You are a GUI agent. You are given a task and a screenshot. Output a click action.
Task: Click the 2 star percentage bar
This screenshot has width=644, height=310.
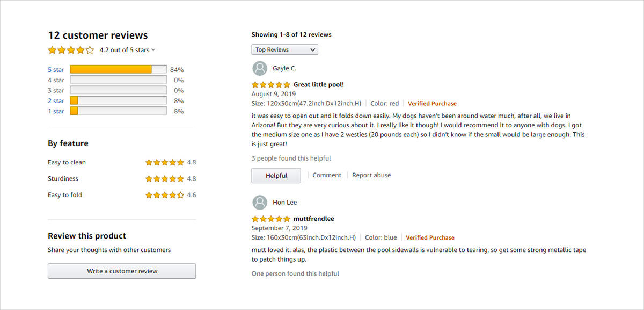click(x=118, y=101)
